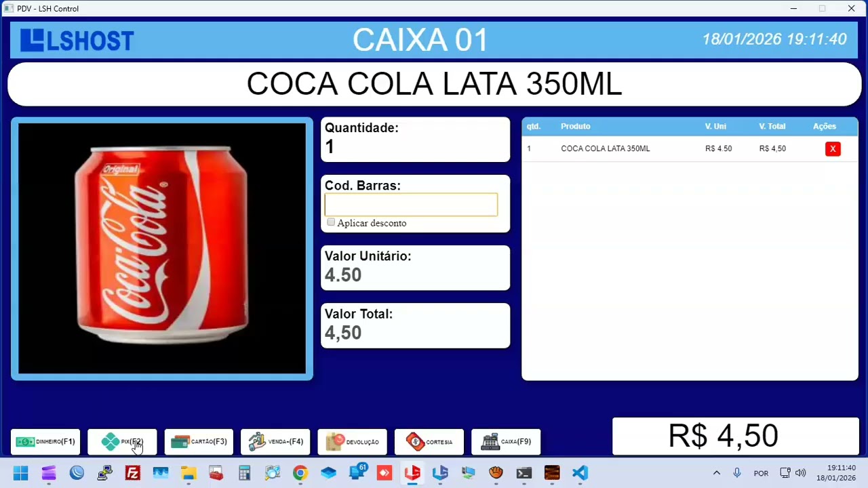
Task: Click the R$ 4.50 unit value cell
Action: click(x=719, y=148)
